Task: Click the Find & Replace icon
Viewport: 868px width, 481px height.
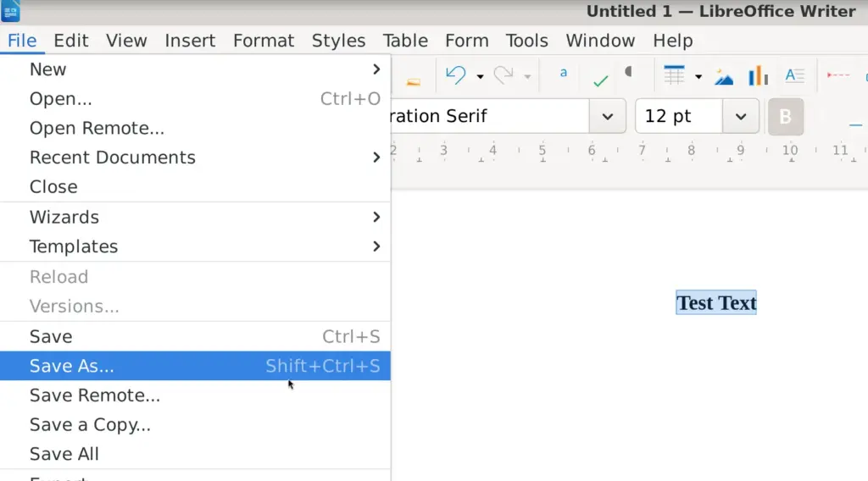Action: click(564, 74)
